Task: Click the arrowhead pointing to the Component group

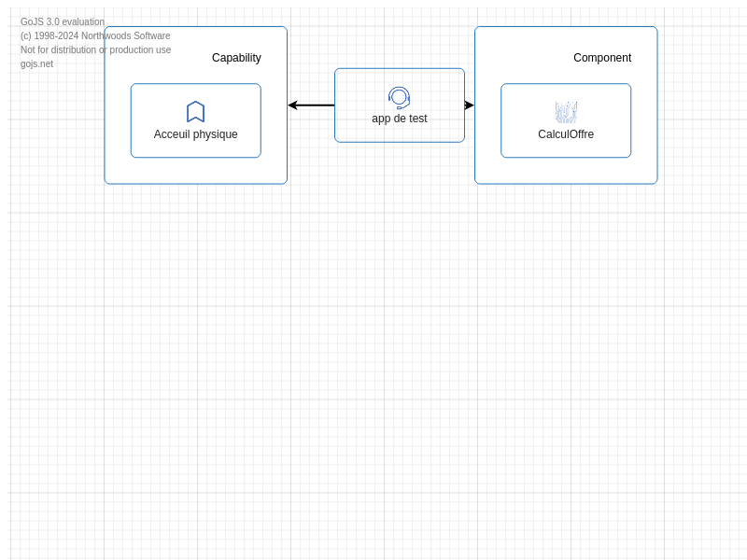Action: [x=469, y=105]
